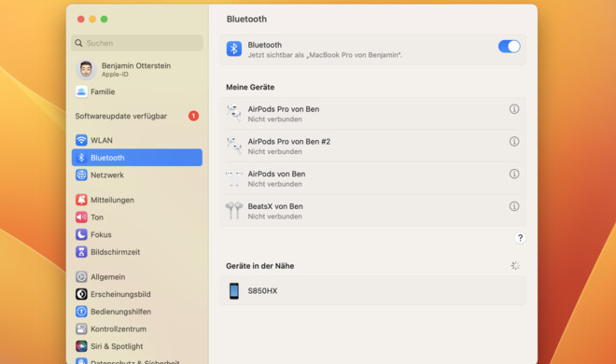Open WLAN settings in sidebar

[x=137, y=140]
